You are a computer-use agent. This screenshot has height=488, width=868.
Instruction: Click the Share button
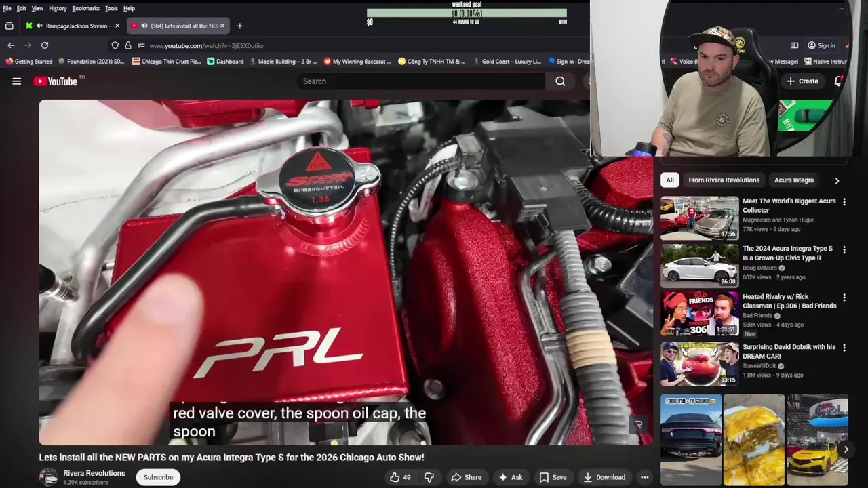466,477
